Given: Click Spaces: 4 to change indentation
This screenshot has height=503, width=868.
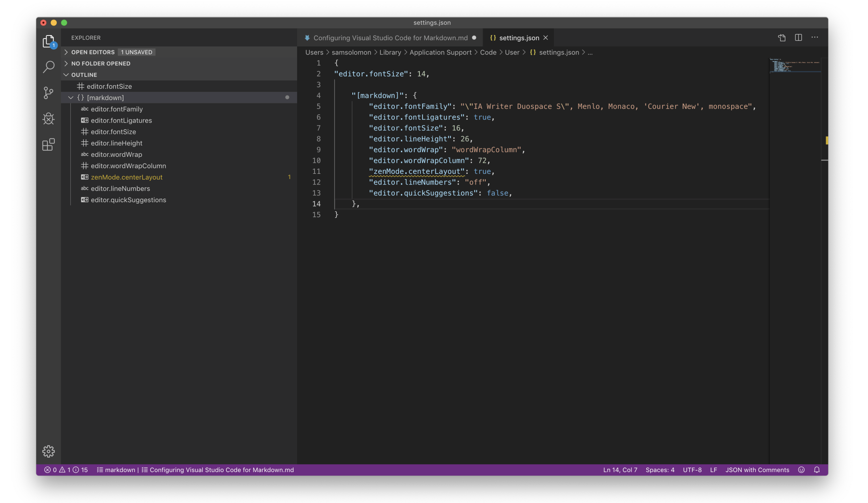Looking at the screenshot, I should coord(660,470).
